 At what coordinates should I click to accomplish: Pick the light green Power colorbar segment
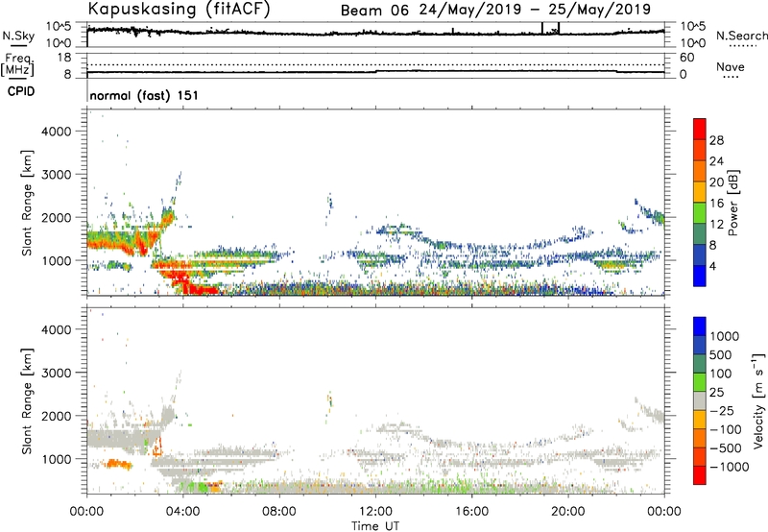point(700,212)
